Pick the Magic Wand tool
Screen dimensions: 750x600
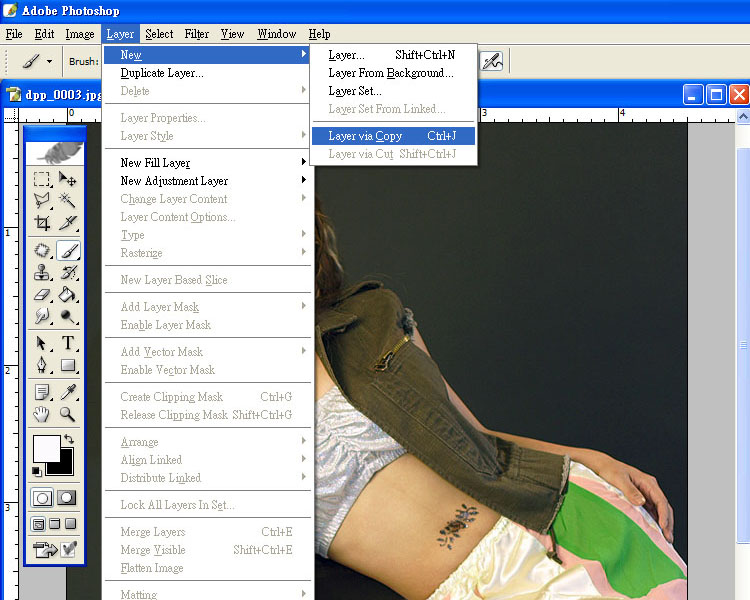click(x=68, y=201)
